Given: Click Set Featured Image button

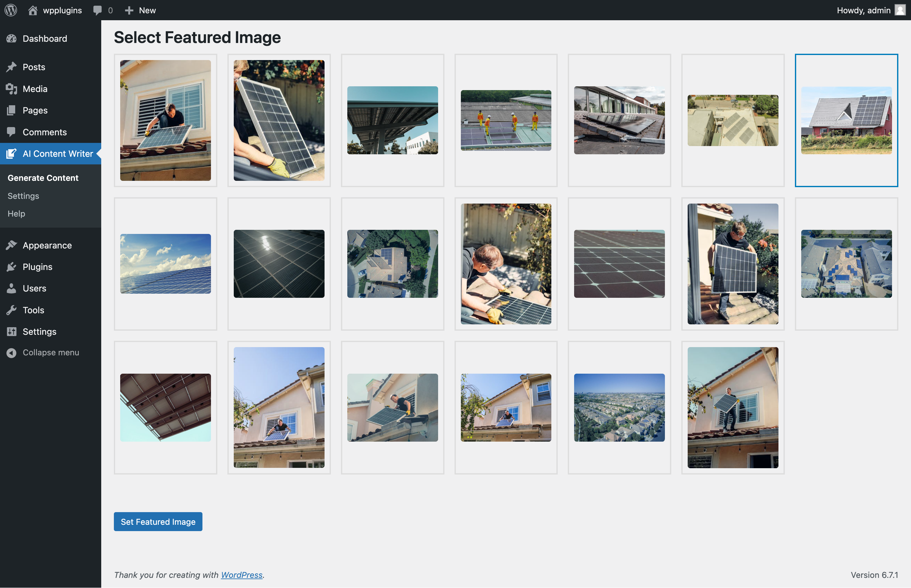Looking at the screenshot, I should [158, 521].
